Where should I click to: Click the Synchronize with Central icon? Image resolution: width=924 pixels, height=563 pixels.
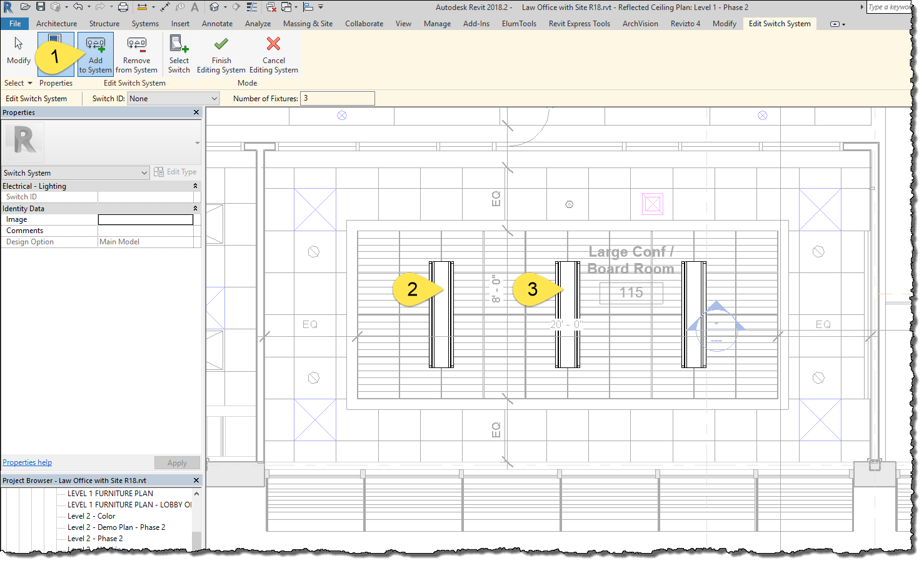pos(56,7)
